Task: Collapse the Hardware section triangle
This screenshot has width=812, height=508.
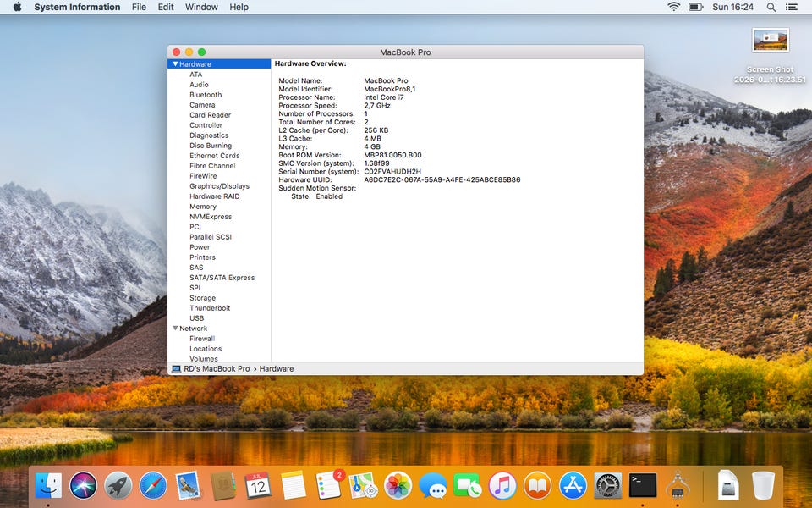Action: click(176, 64)
